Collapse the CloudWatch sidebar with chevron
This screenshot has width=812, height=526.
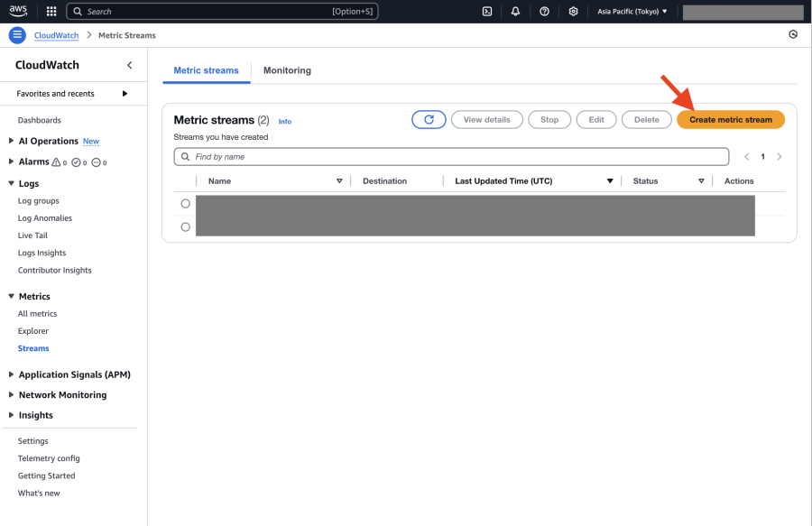[x=129, y=65]
